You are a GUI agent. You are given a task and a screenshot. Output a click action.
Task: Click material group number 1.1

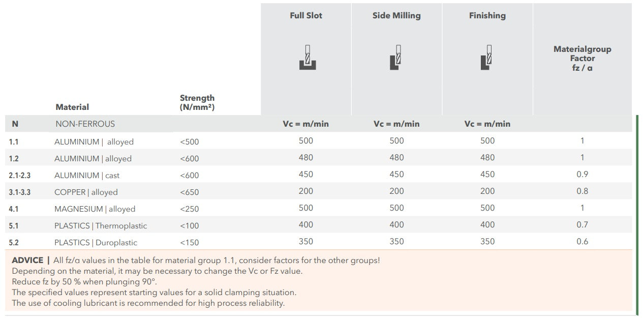(14, 141)
